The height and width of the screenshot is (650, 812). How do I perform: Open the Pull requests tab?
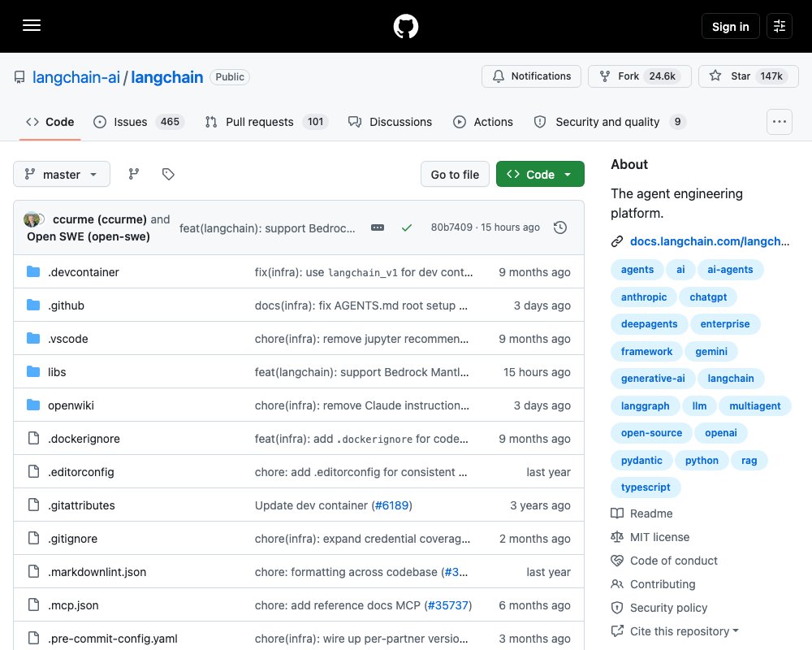tap(266, 122)
